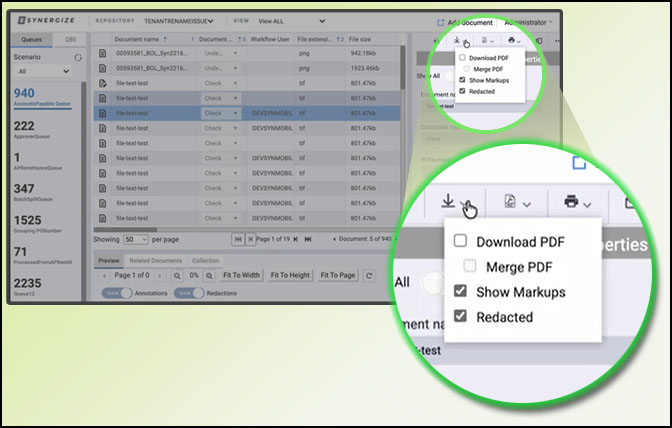672x428 pixels.
Task: Click the printer icon in the magnified toolbar
Action: click(571, 202)
